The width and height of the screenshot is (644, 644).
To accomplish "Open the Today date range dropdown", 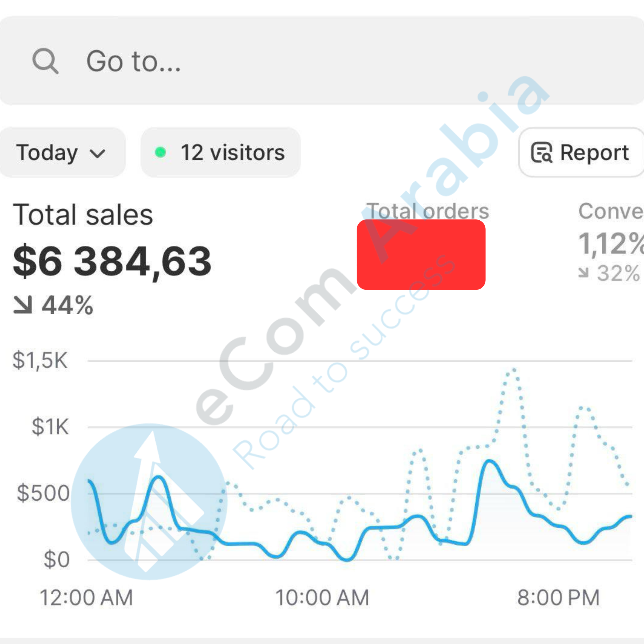I will [60, 153].
